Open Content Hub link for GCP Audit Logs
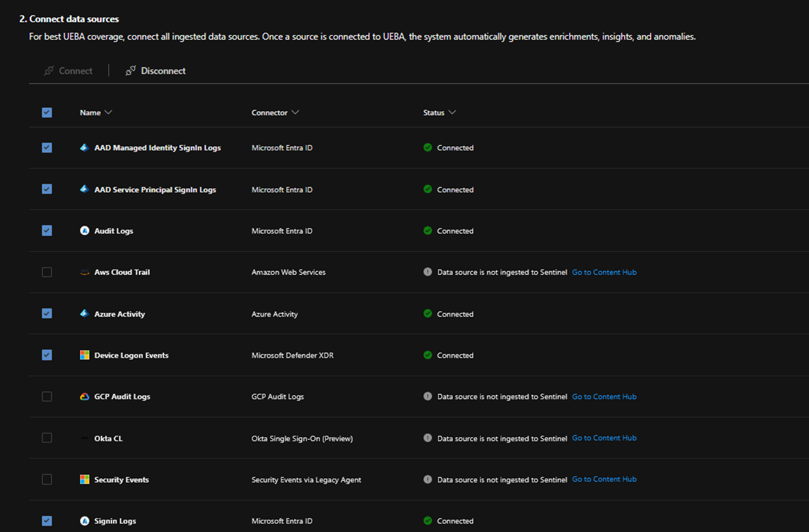Viewport: 809px width, 532px height. pyautogui.click(x=604, y=397)
